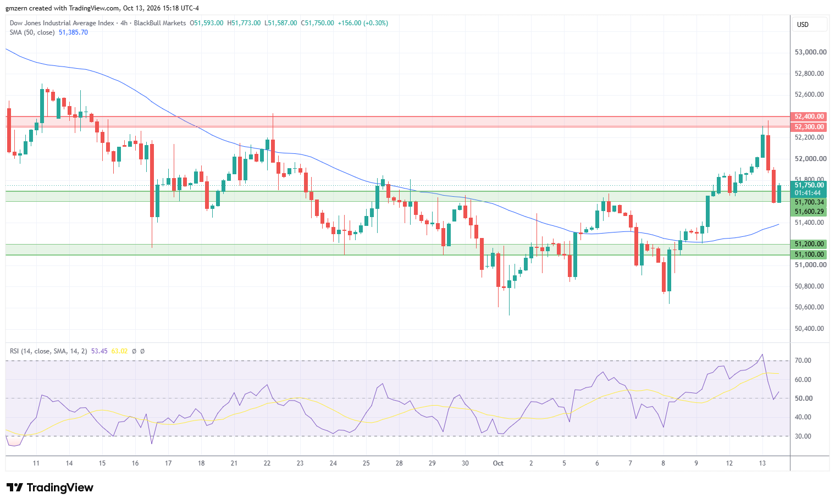This screenshot has height=504, width=835.
Task: Click the 50,600.00 price axis label
Action: point(810,307)
